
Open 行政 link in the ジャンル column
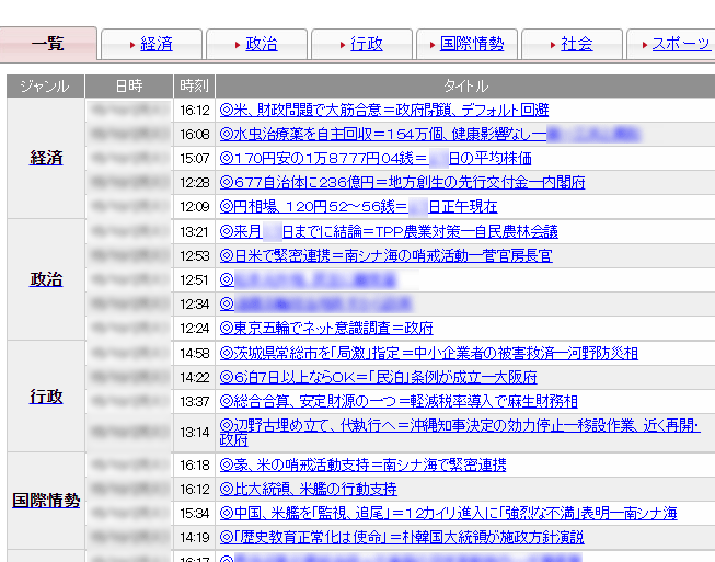(46, 397)
